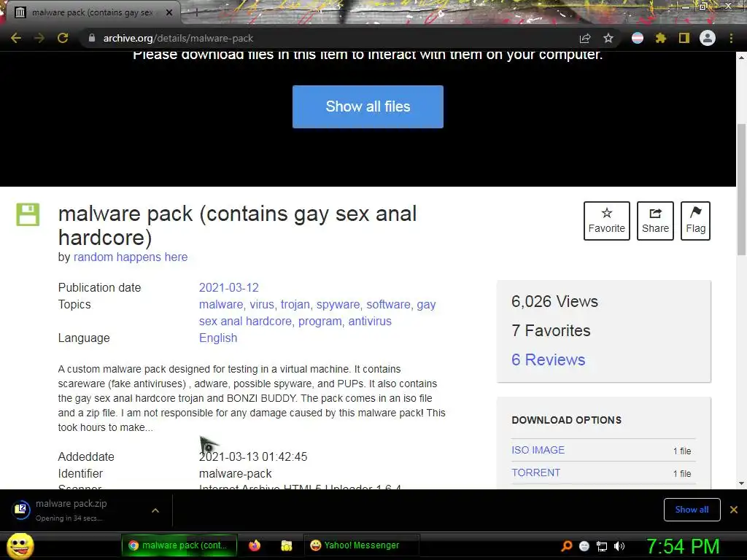The width and height of the screenshot is (747, 560).
Task: Click the 2021-03-12 publication date link
Action: click(x=228, y=287)
